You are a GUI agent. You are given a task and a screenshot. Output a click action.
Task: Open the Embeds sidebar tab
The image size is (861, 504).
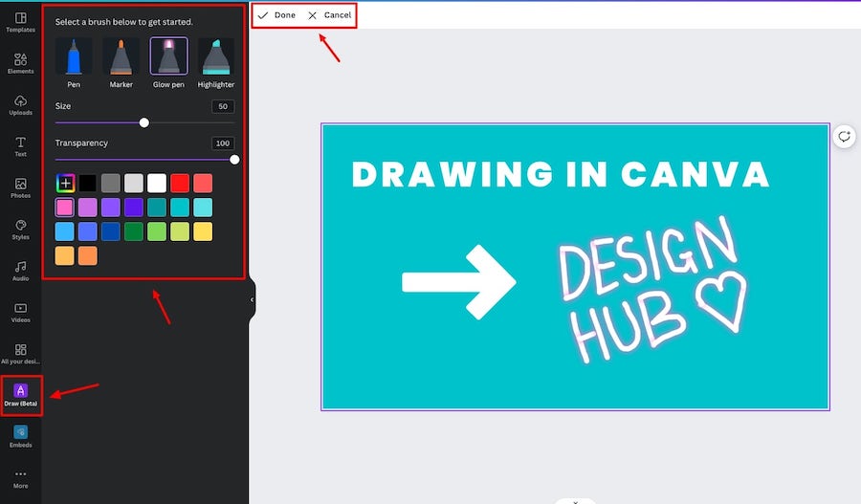coord(20,437)
